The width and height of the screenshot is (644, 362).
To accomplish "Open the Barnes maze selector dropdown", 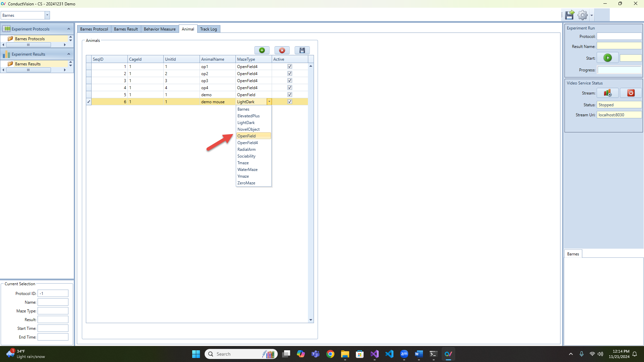I will [47, 15].
